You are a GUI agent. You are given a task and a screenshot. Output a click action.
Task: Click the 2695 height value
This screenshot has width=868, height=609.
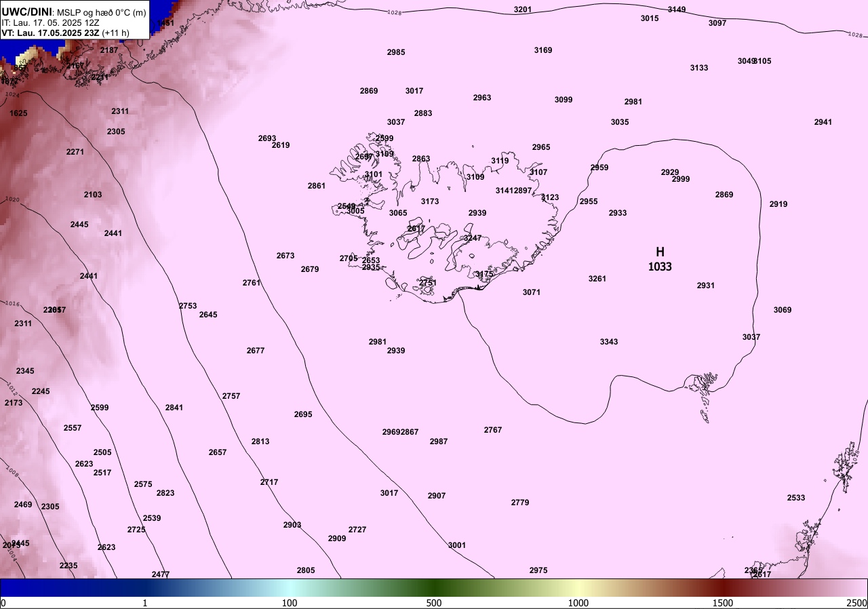303,414
